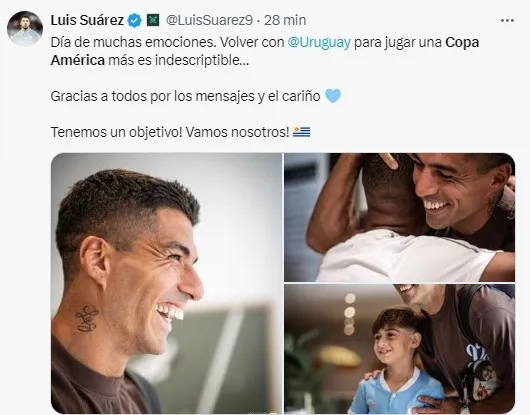
Task: Click the text 'Tenemos un objetivo!'
Action: coord(116,132)
